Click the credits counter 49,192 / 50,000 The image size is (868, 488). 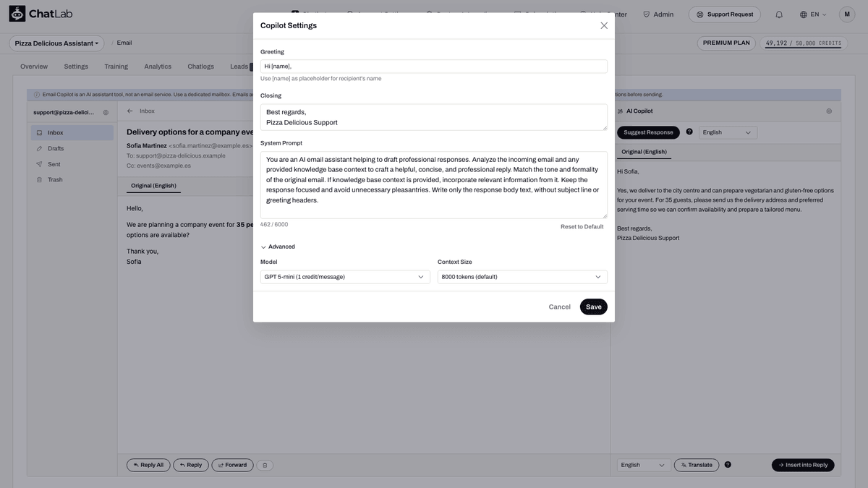coord(803,43)
